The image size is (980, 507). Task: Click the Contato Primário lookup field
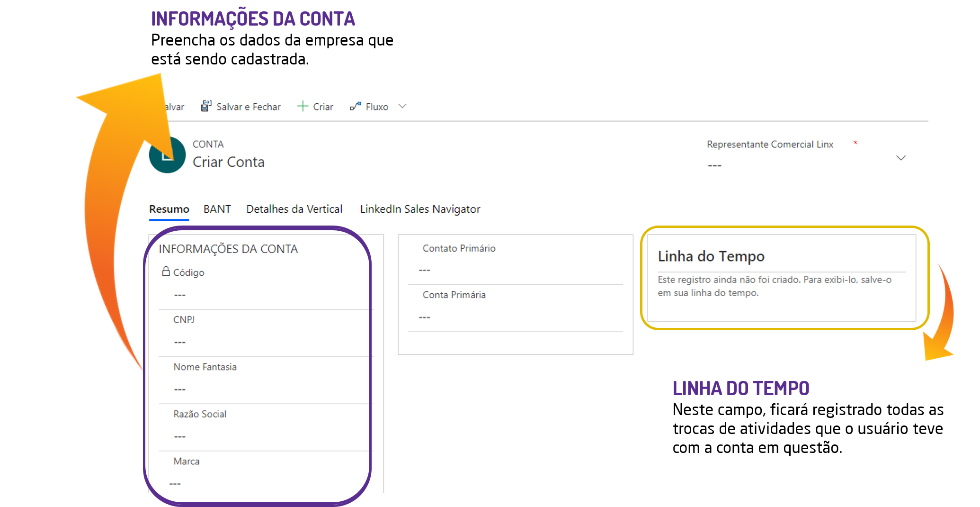pyautogui.click(x=515, y=270)
